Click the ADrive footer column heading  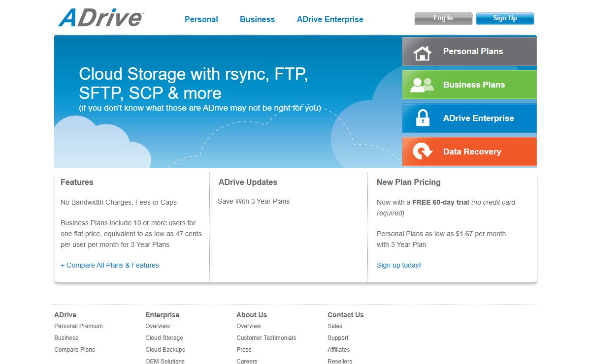tap(66, 315)
